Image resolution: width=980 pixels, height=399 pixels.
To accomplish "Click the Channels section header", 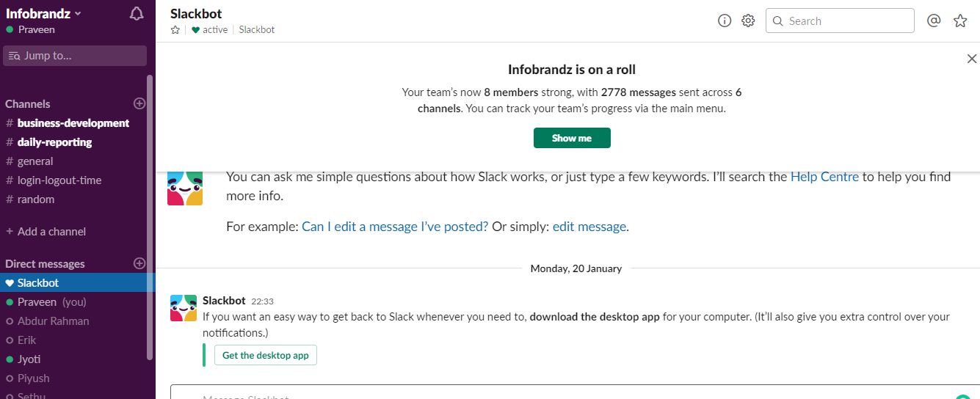I will [28, 104].
